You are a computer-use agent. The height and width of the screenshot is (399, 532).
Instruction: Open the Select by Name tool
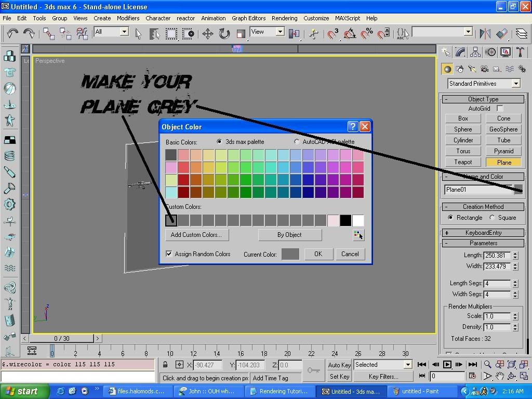tap(154, 34)
